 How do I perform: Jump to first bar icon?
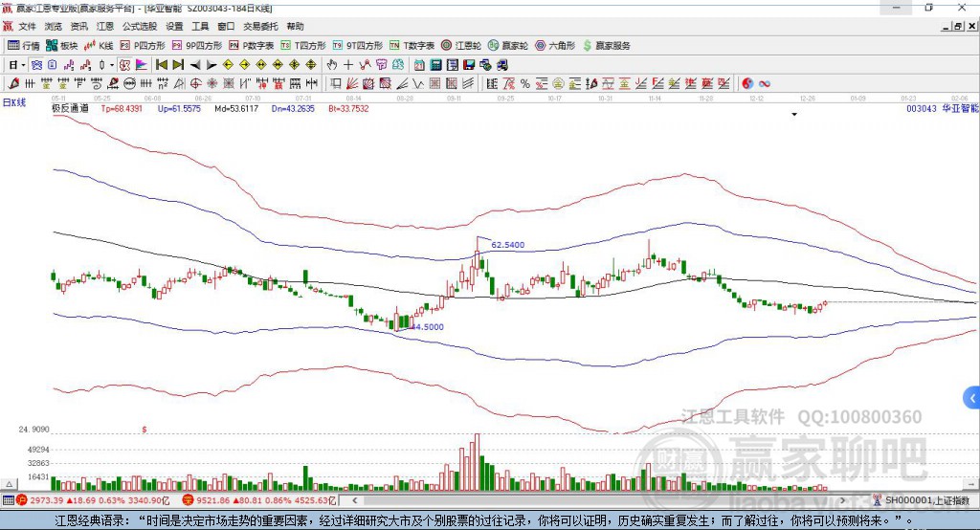(161, 64)
